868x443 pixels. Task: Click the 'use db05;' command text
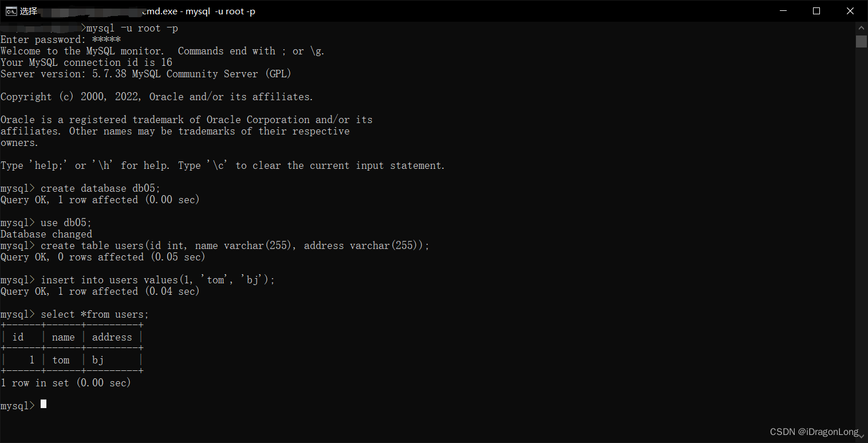66,223
